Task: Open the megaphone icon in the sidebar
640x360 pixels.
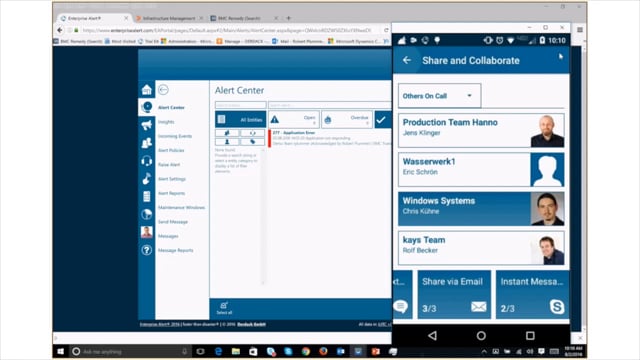Action: tap(147, 125)
